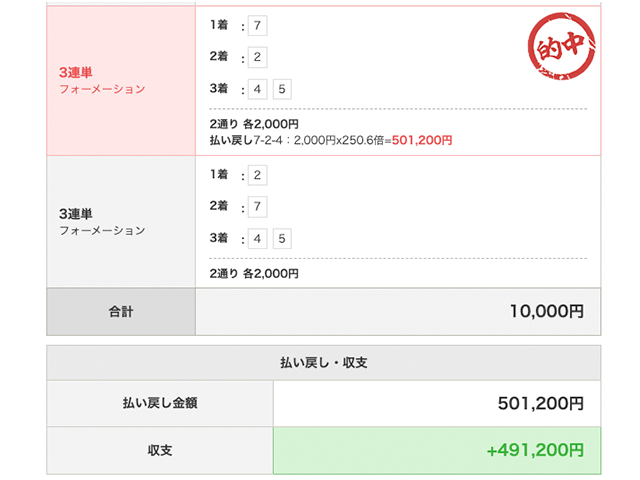Click number 4 box in second ticket 3着
This screenshot has height=480, width=640.
[x=259, y=238]
